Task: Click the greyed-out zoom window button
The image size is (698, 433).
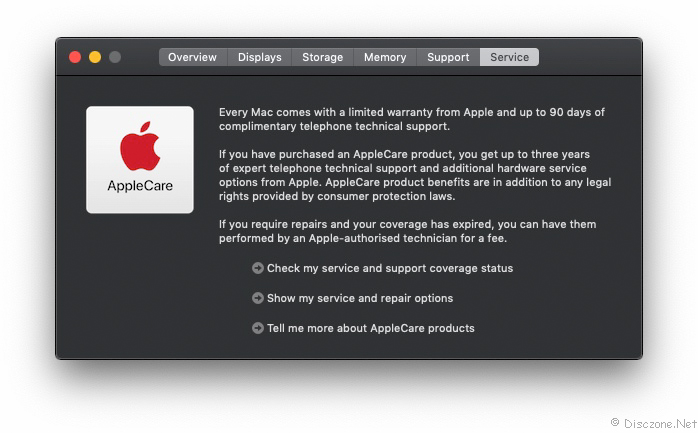Action: [115, 57]
